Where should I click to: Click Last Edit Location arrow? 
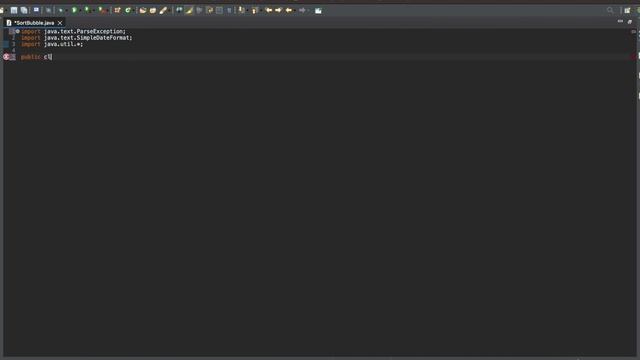(x=269, y=10)
